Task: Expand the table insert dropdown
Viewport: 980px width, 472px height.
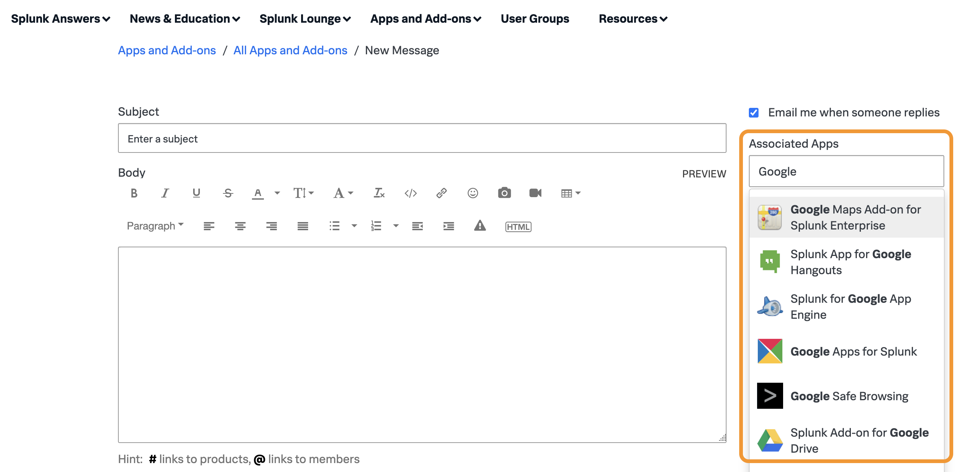Action: (x=578, y=193)
